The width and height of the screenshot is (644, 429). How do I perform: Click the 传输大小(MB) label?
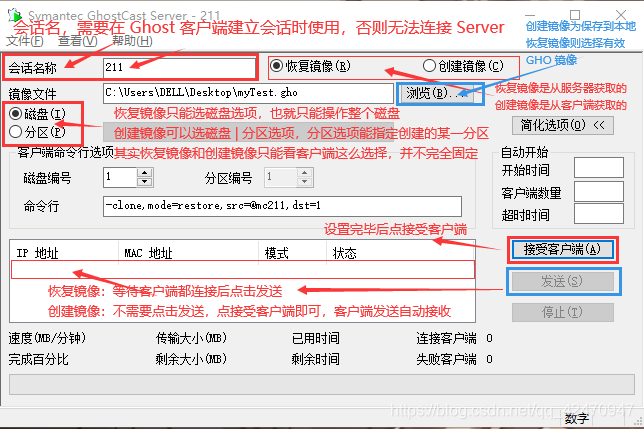pyautogui.click(x=191, y=338)
